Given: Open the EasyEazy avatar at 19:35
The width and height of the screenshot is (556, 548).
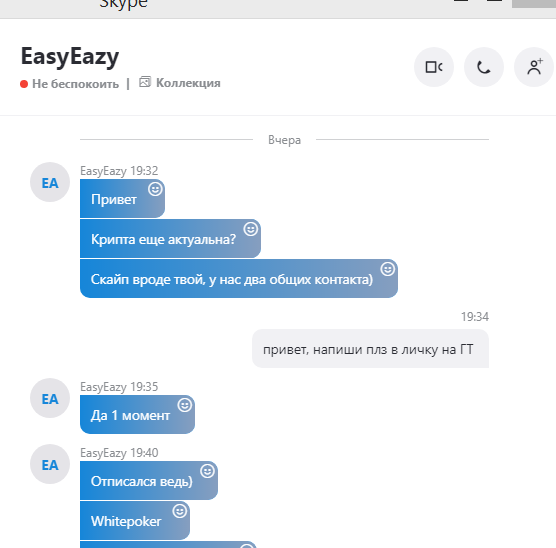Looking at the screenshot, I should tap(50, 398).
